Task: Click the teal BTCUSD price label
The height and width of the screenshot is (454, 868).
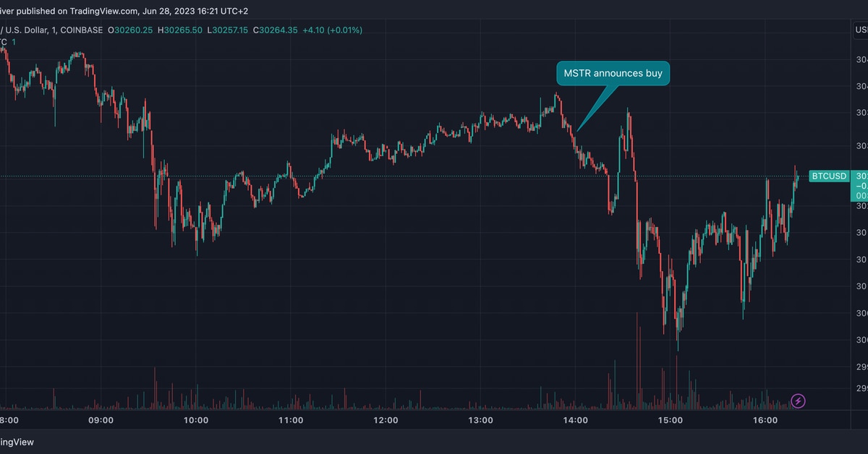Action: coord(829,176)
